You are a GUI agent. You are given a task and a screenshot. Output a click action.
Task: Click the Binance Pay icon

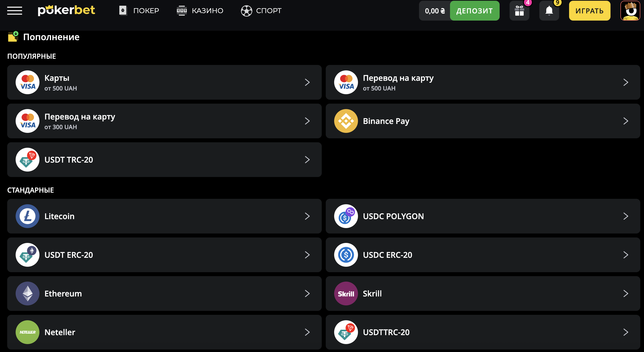346,121
